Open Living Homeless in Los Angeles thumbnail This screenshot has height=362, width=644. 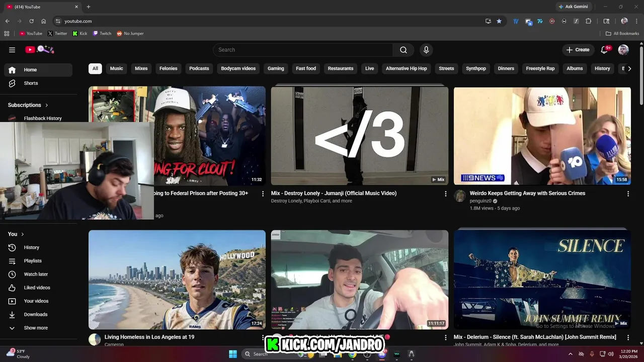(177, 280)
